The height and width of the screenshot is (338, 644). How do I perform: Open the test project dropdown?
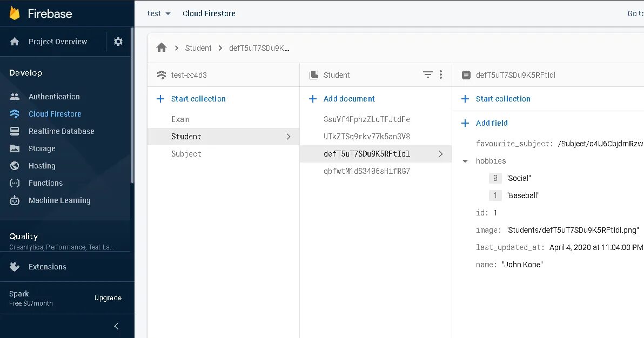tap(159, 13)
